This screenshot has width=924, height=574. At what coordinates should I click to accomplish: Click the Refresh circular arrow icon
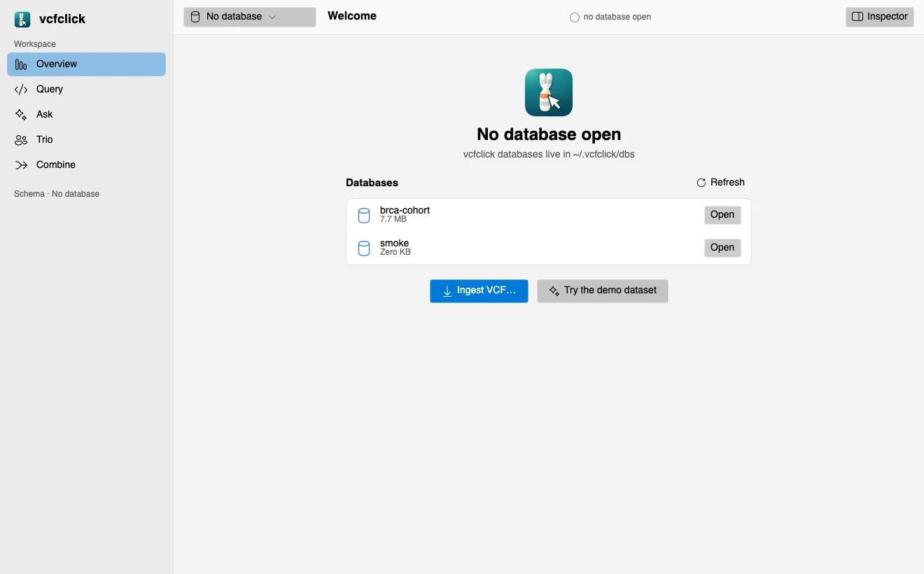click(701, 183)
